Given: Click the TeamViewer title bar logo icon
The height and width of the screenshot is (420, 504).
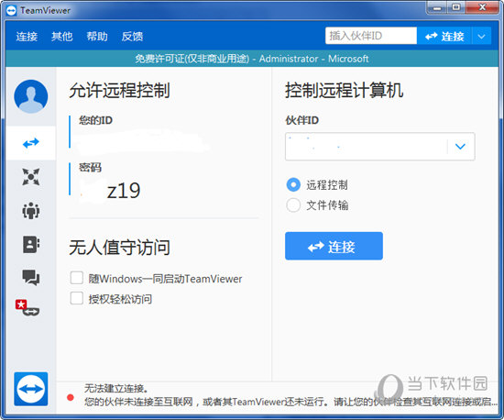Looking at the screenshot, I should (x=11, y=11).
